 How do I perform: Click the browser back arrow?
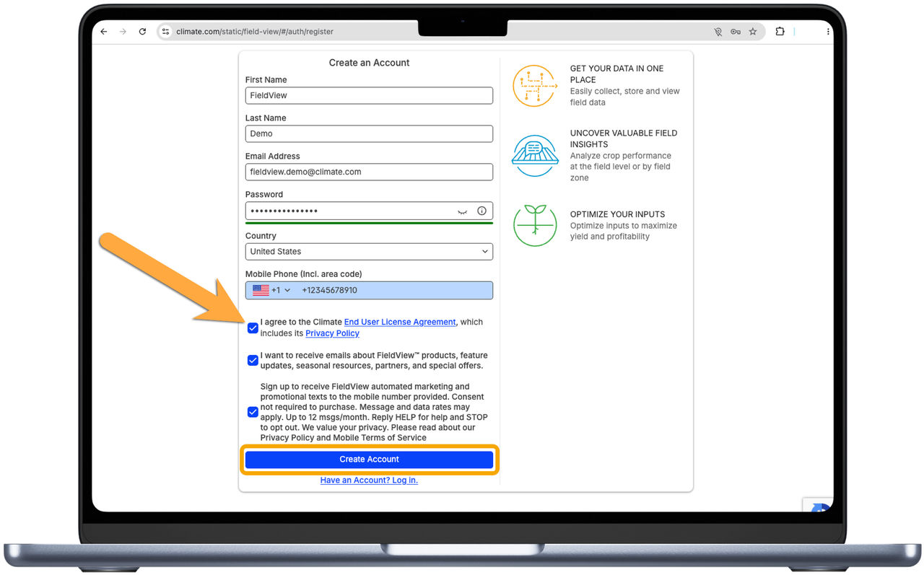104,32
